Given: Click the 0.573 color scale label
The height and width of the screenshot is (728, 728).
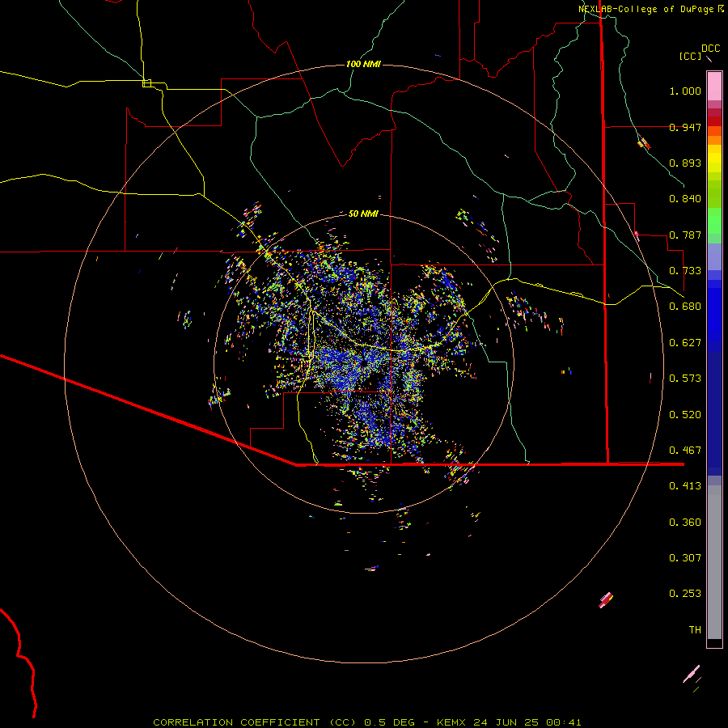Looking at the screenshot, I should (x=685, y=379).
